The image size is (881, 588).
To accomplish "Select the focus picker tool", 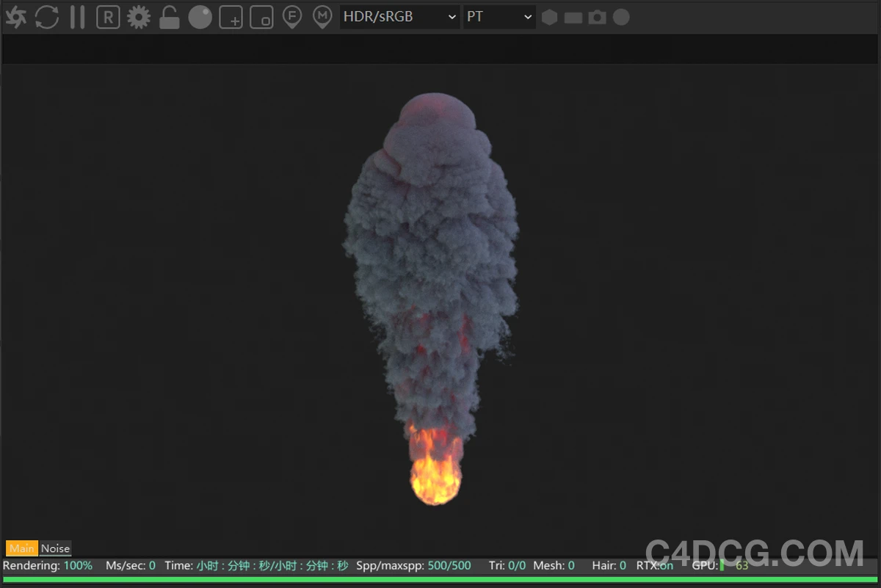I will tap(292, 16).
